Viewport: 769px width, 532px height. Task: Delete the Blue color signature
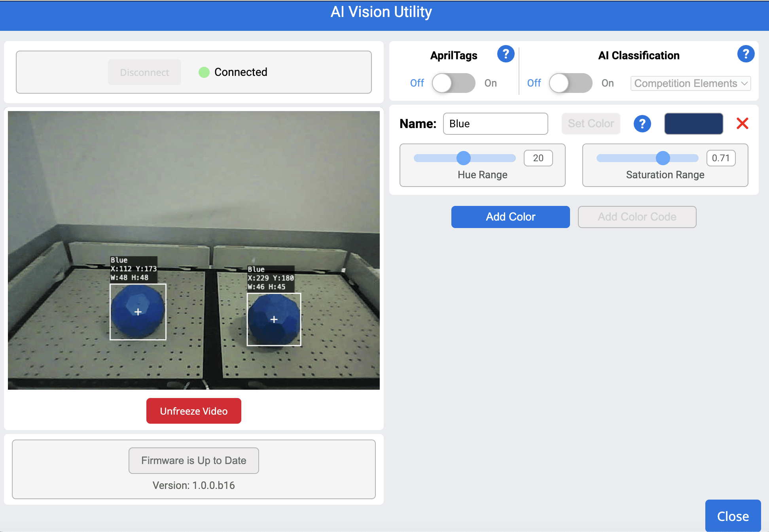tap(743, 124)
